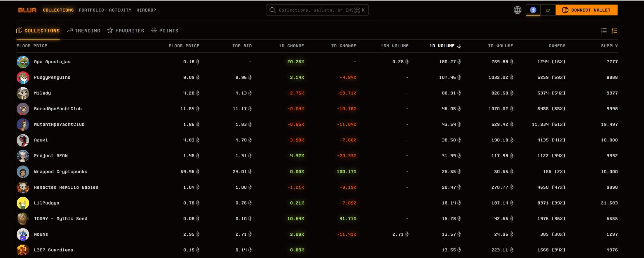
Task: Open the BoredApeYachtClub collection name
Action: click(x=58, y=109)
